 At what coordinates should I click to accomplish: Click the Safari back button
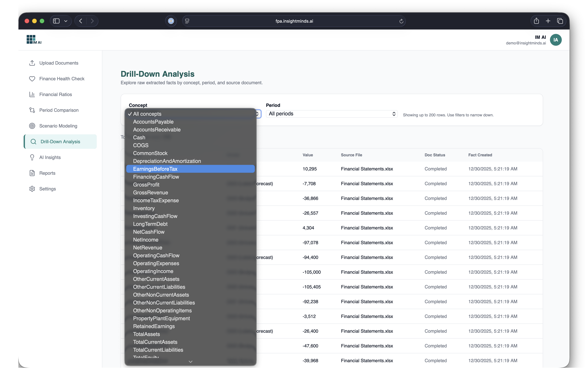click(81, 21)
